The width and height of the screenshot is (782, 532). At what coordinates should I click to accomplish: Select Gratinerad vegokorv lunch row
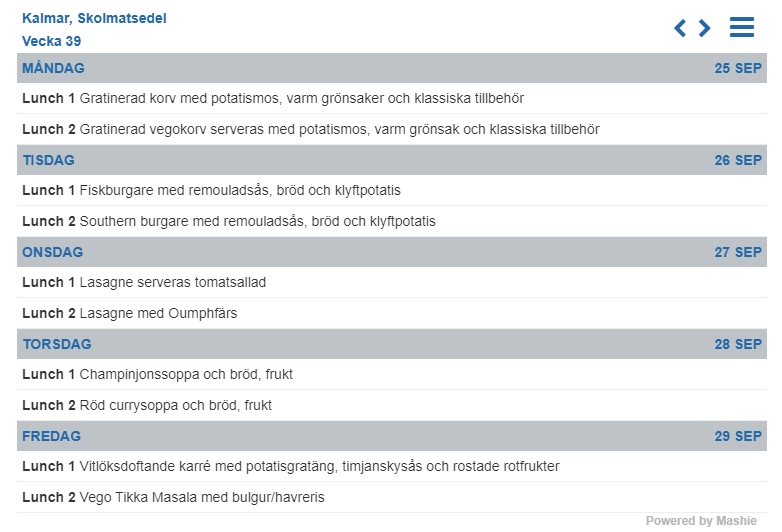tap(310, 129)
